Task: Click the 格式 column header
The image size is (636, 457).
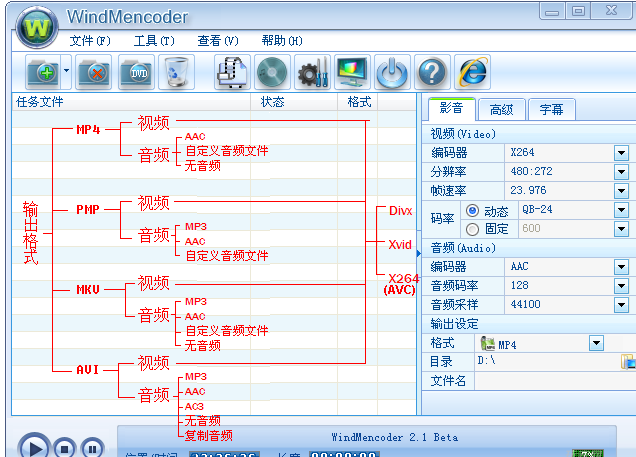Action: pos(358,102)
